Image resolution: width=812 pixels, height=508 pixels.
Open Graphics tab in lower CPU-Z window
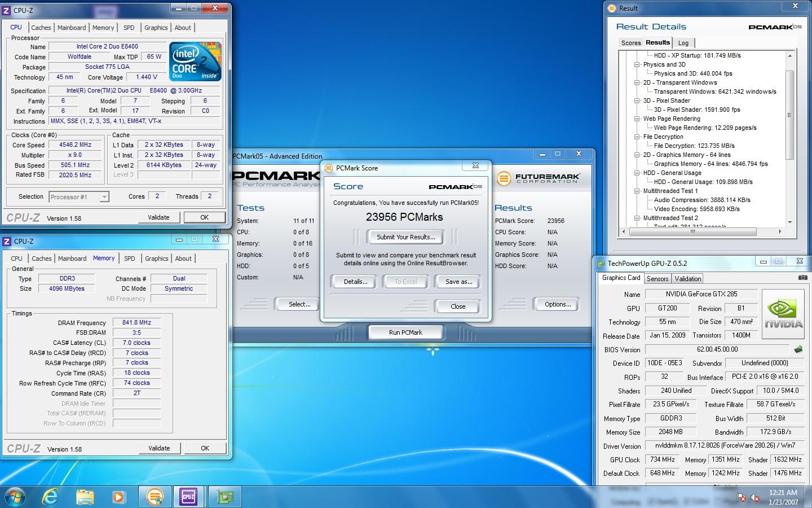click(157, 259)
